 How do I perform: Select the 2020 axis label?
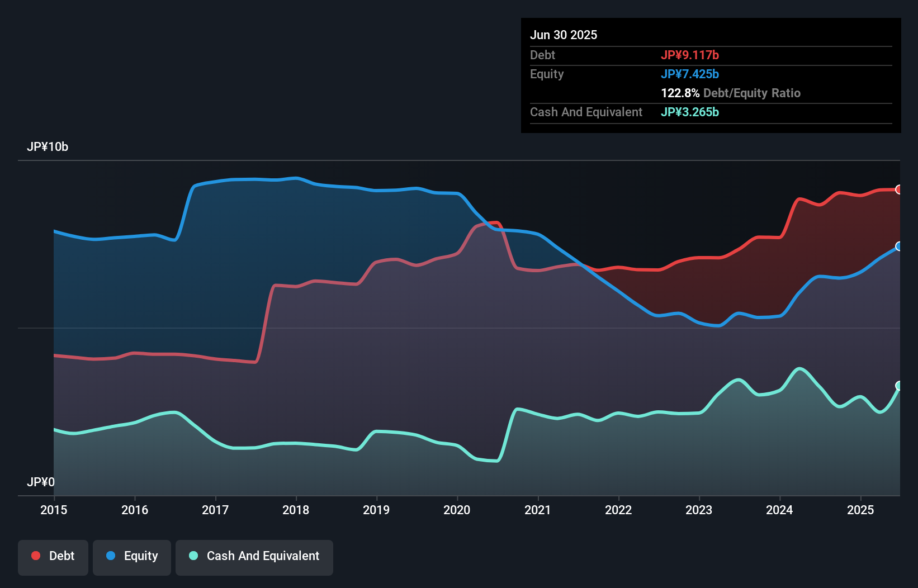457,510
